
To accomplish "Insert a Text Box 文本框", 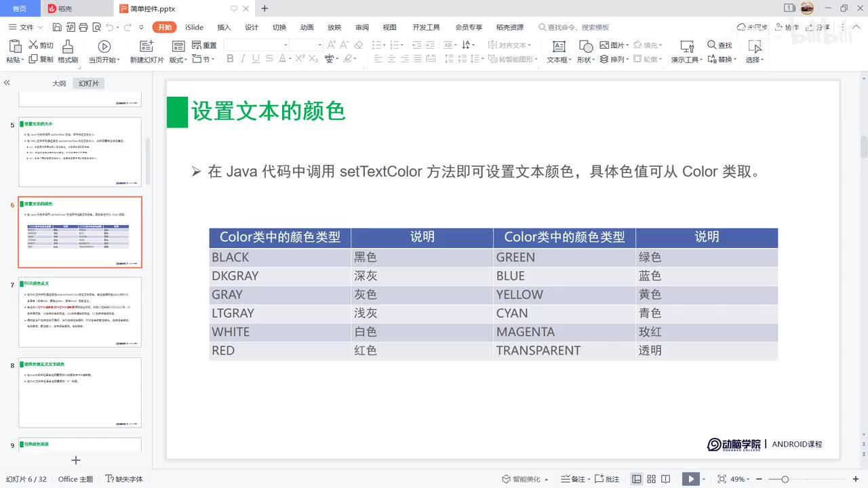I will 559,52.
